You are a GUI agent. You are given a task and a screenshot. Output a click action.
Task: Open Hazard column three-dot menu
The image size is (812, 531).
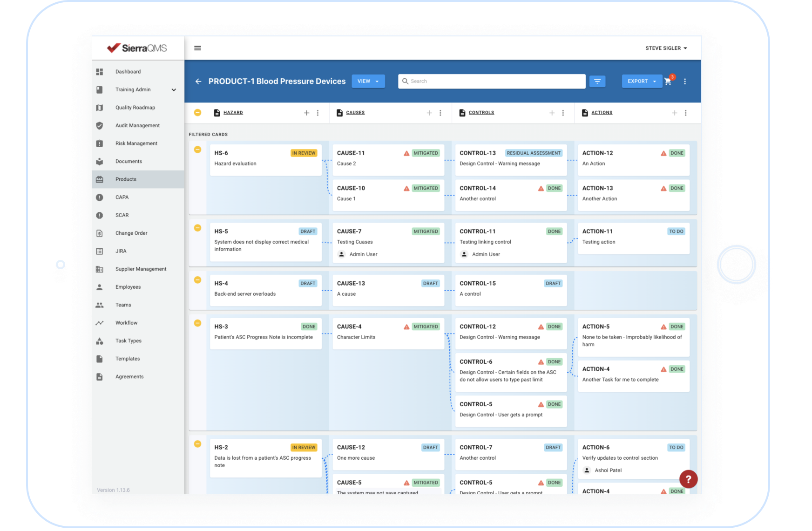tap(318, 113)
